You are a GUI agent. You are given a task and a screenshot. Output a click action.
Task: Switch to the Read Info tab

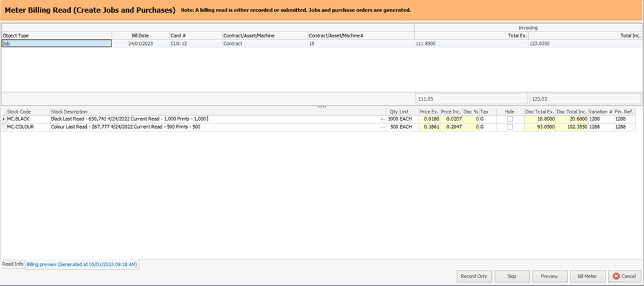pos(13,264)
